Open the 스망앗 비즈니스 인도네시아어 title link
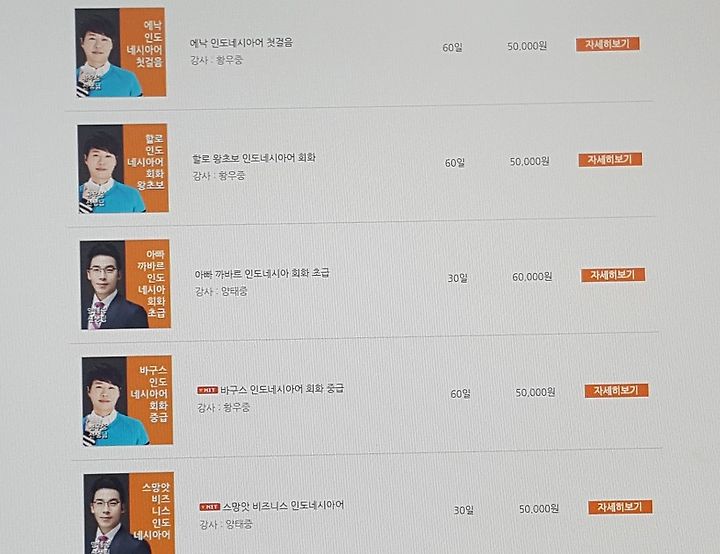The width and height of the screenshot is (720, 554). pyautogui.click(x=283, y=506)
